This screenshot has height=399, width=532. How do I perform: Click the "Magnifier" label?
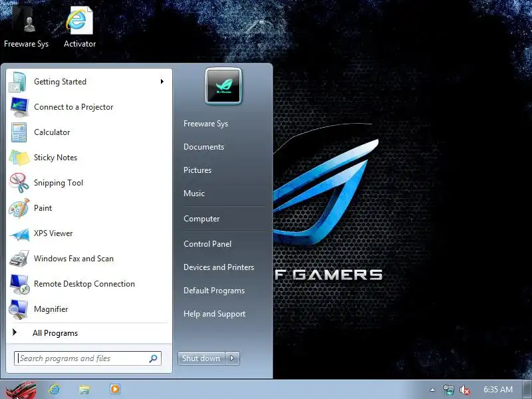[x=51, y=309]
